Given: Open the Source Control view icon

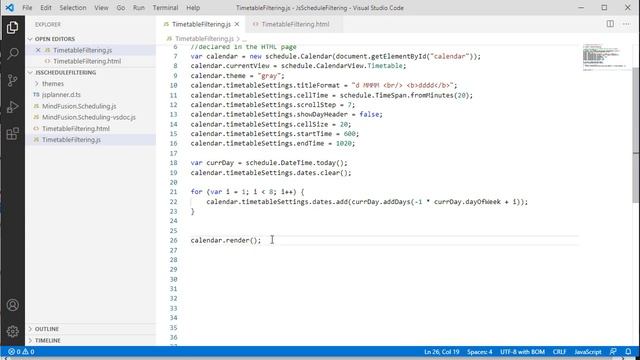Looking at the screenshot, I should (x=13, y=80).
